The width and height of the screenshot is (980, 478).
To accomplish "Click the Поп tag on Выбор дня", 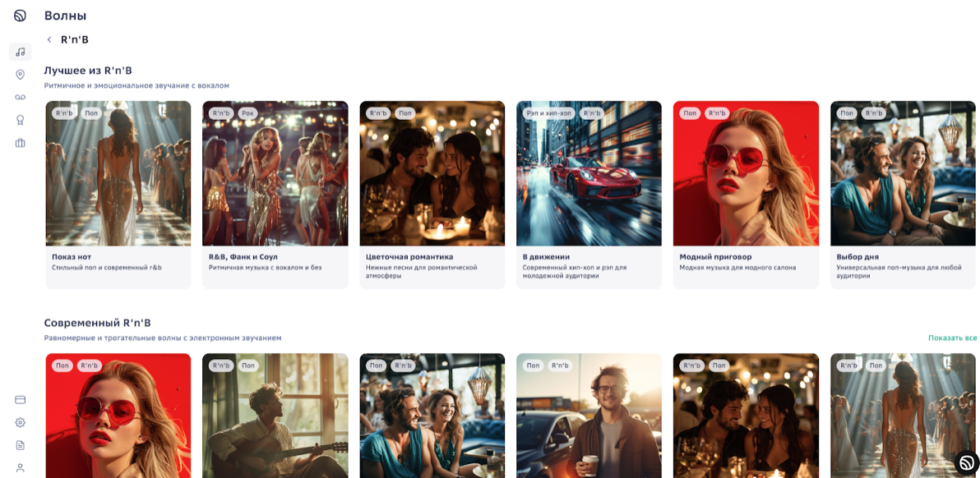I will pos(847,113).
